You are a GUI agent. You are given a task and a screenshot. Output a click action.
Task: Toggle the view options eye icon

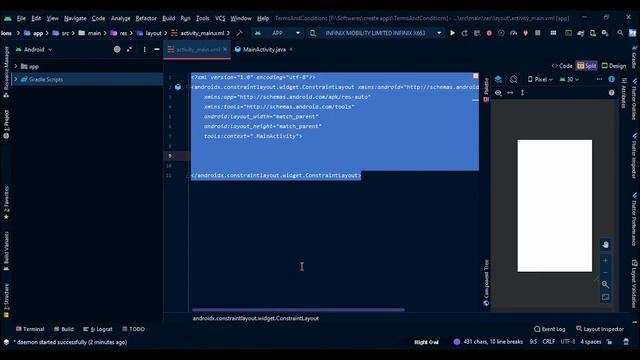click(x=498, y=93)
